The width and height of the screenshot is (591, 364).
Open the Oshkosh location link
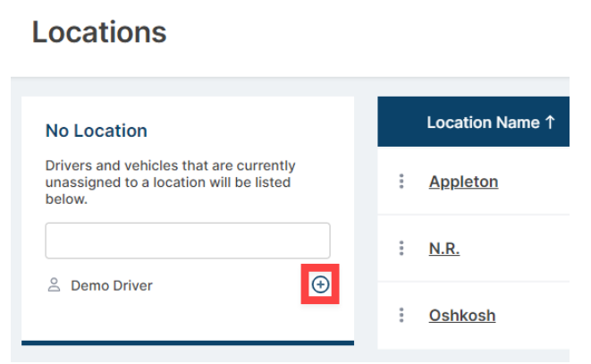[x=462, y=316]
